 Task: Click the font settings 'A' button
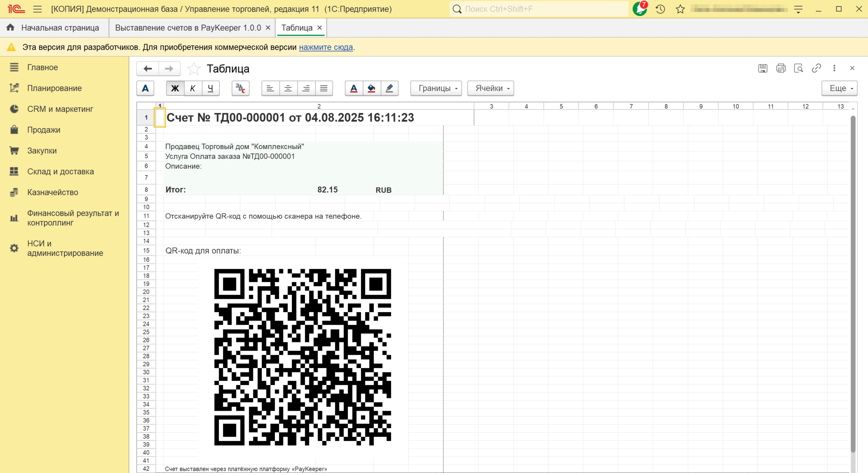pos(145,88)
